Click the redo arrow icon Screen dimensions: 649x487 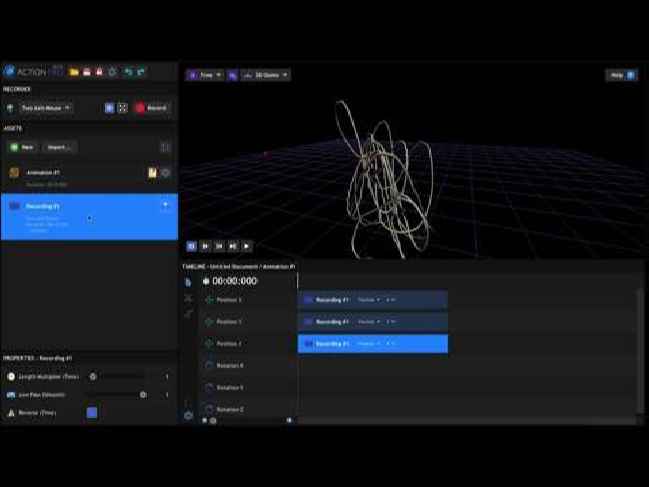click(141, 72)
